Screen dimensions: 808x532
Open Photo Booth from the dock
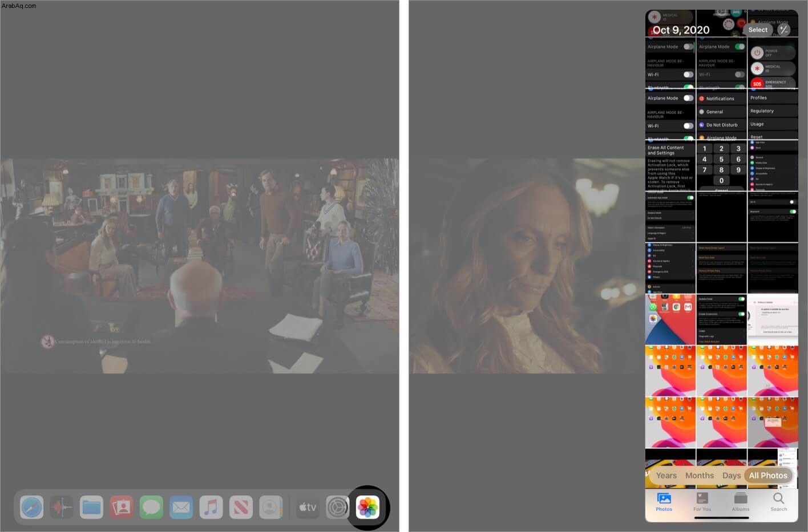pos(121,507)
